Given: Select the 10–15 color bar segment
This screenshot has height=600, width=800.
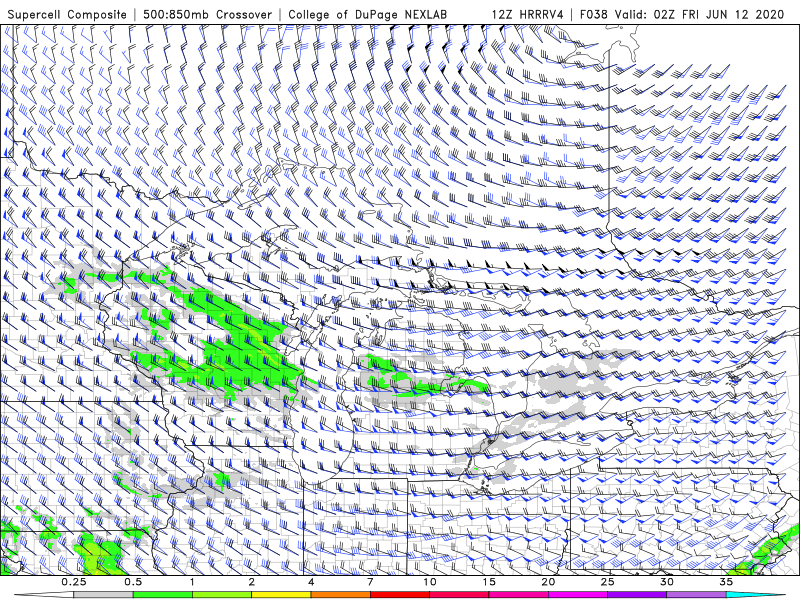Looking at the screenshot, I should click(x=459, y=595).
